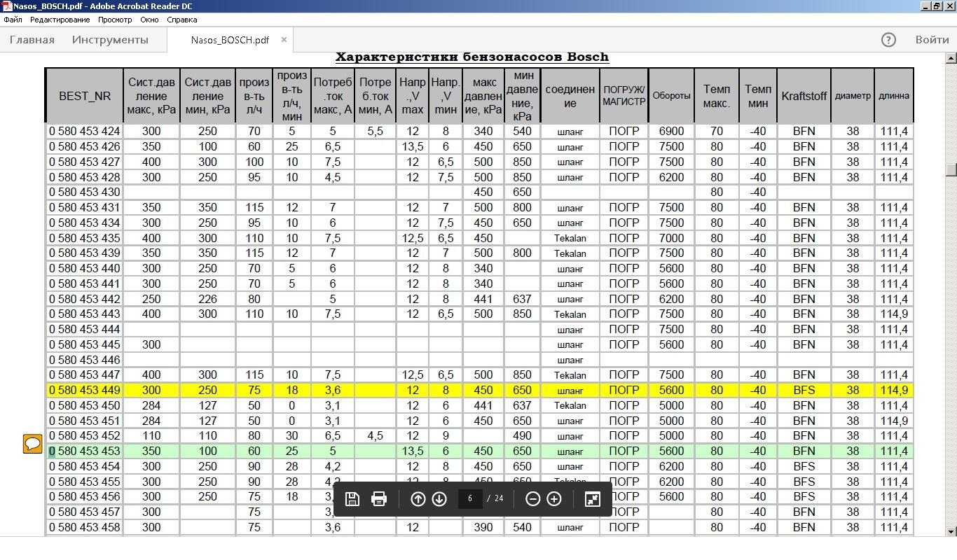This screenshot has height=560, width=957.
Task: Open the Справка menu
Action: [x=182, y=20]
